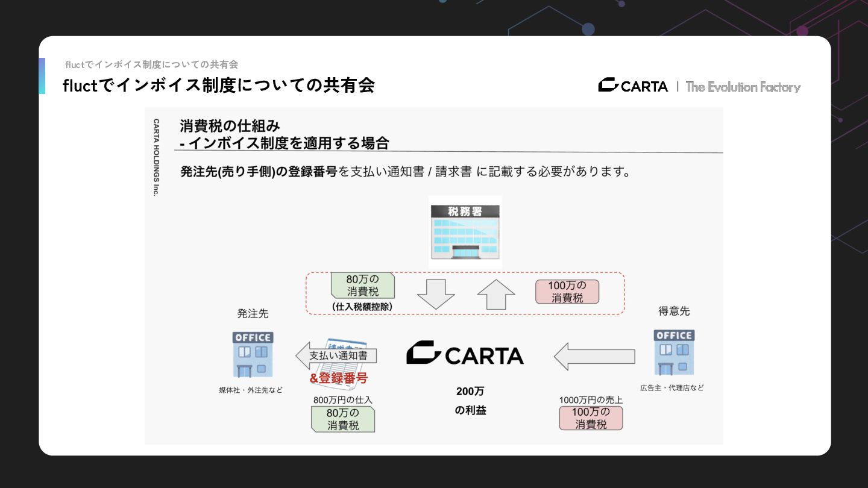Click the large bold slide title

pos(219,86)
